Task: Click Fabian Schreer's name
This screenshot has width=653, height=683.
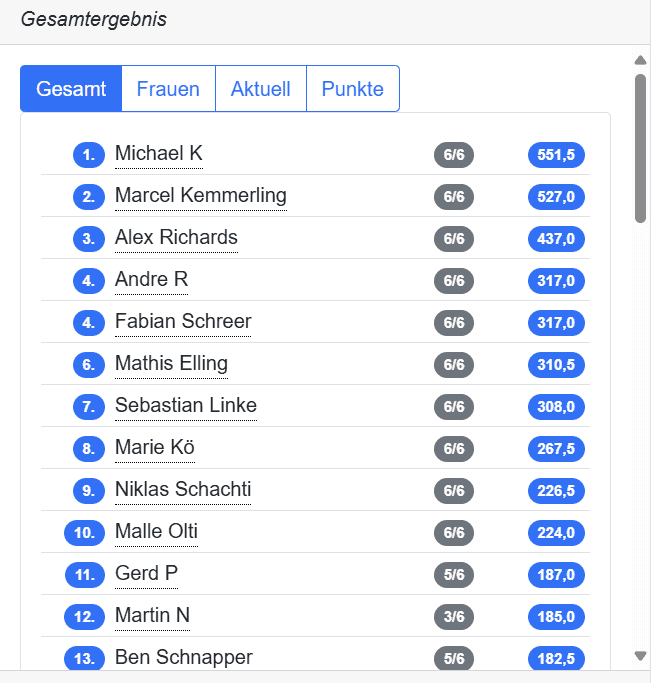Action: pyautogui.click(x=183, y=322)
